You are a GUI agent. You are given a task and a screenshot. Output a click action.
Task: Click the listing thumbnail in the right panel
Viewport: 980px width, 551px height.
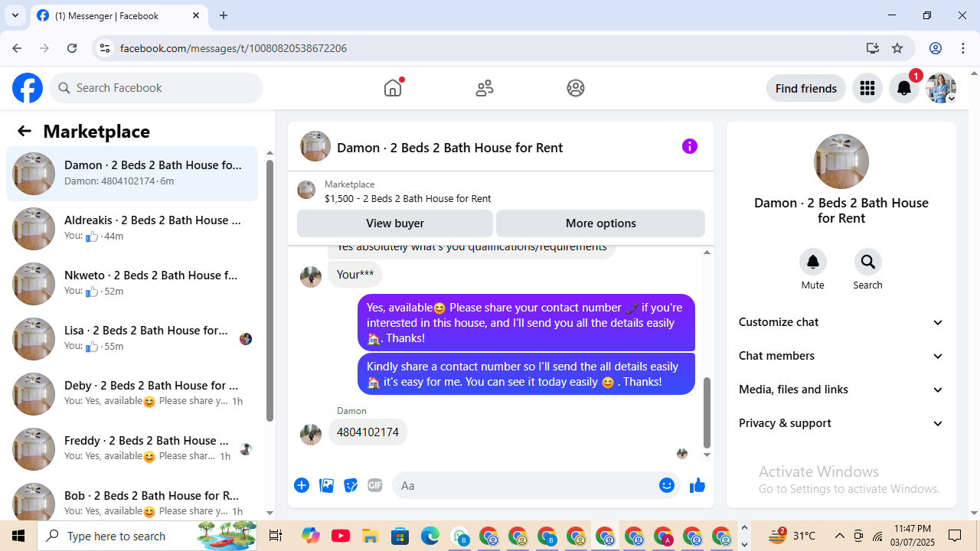841,161
